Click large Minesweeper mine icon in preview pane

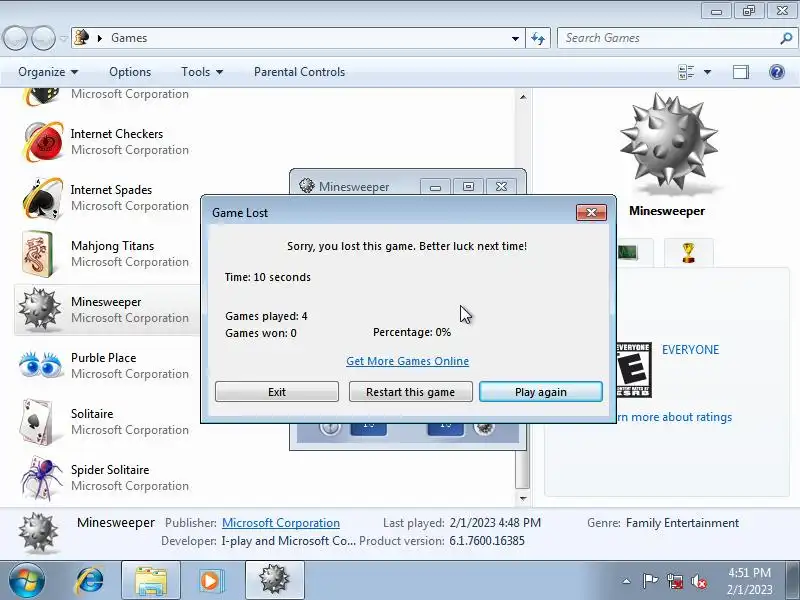click(x=668, y=144)
